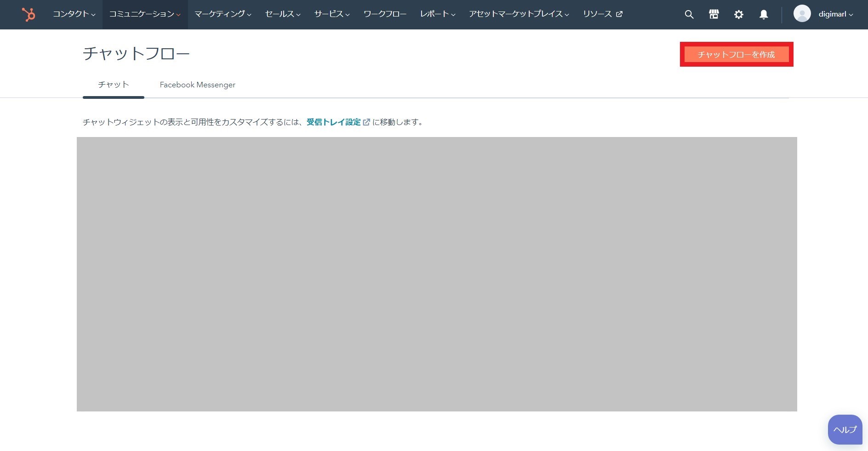Click the user avatar picture

click(802, 14)
